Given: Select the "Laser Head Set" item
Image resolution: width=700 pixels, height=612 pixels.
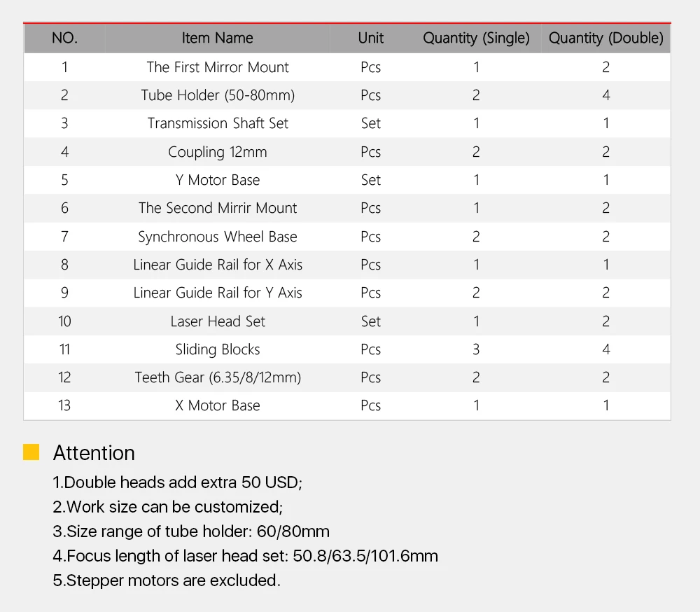Looking at the screenshot, I should [218, 321].
